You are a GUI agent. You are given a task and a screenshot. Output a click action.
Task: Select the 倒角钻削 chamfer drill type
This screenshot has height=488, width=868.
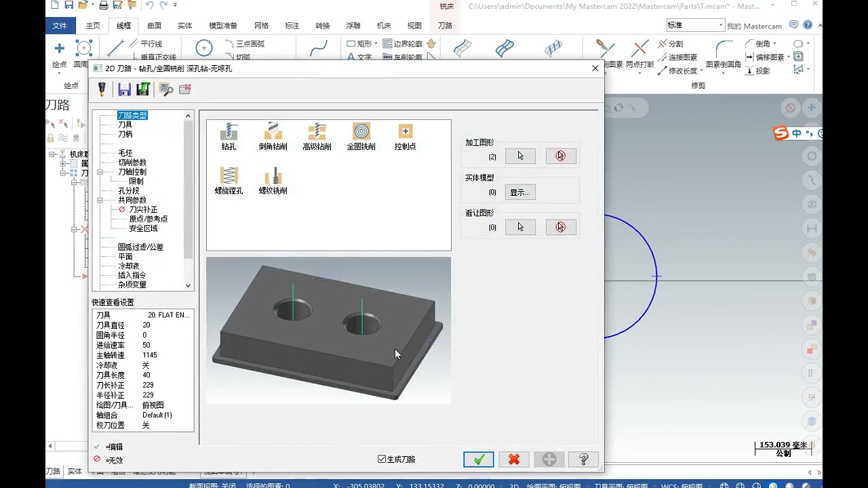click(273, 136)
